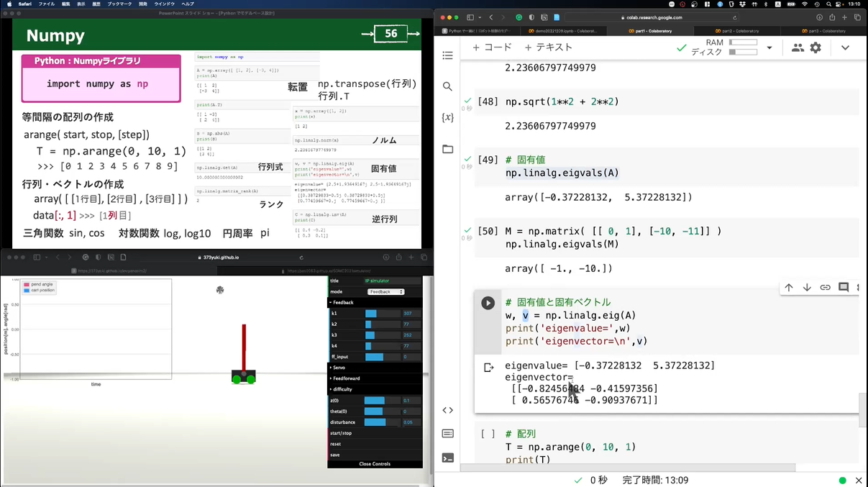
Task: Open the mode dropdown showing Feedback
Action: (385, 291)
